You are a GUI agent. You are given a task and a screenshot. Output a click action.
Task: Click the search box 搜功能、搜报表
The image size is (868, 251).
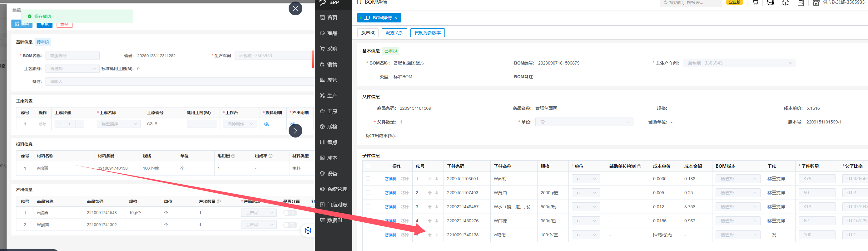click(x=690, y=3)
